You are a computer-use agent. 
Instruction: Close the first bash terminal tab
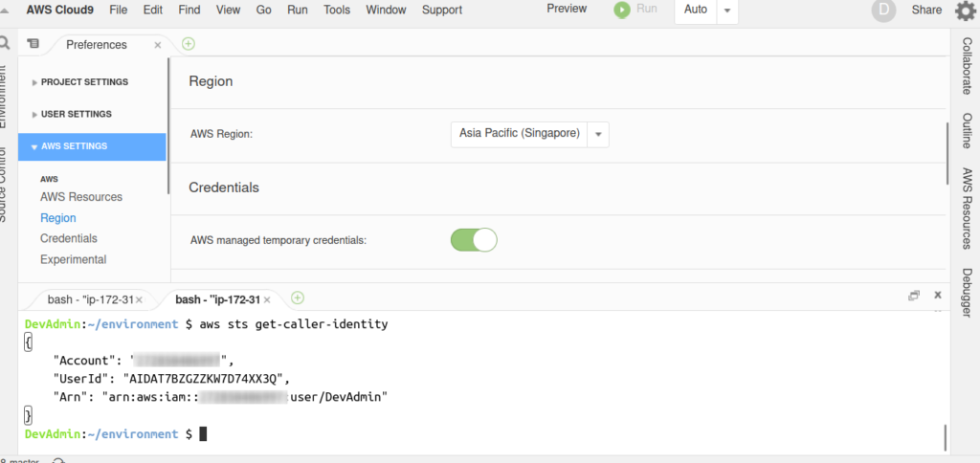[139, 300]
